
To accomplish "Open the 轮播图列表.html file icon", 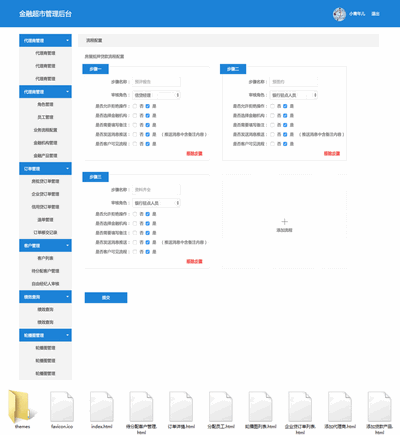I will tap(260, 407).
